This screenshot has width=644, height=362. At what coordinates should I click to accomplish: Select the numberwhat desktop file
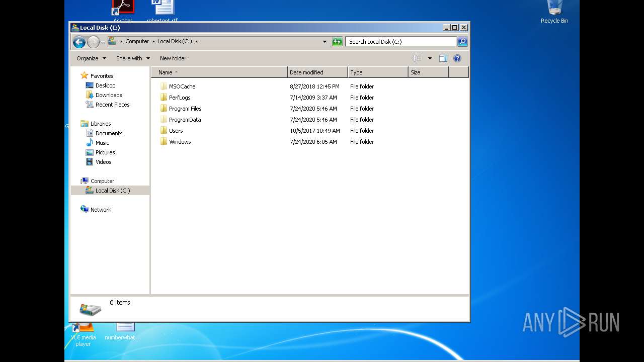(123, 332)
